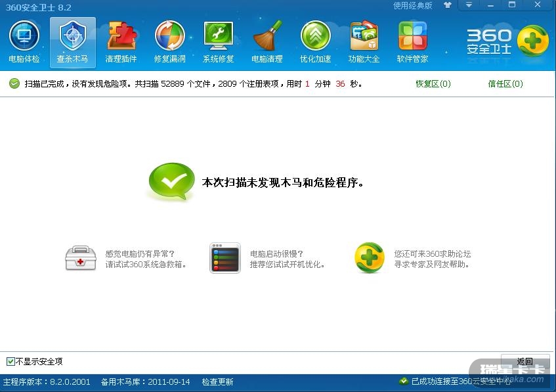Select 查杀木马 trojan scan tab
Viewport: 556px width, 392px height.
click(x=73, y=42)
